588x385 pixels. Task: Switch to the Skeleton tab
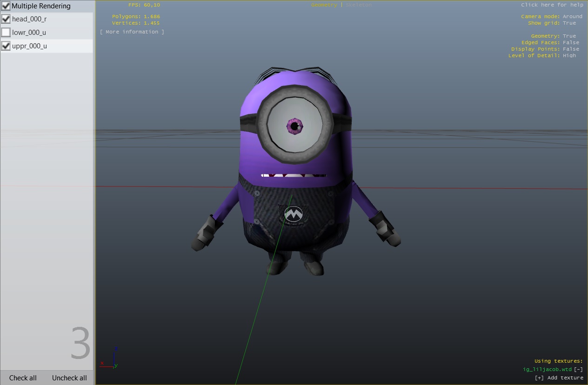(359, 5)
